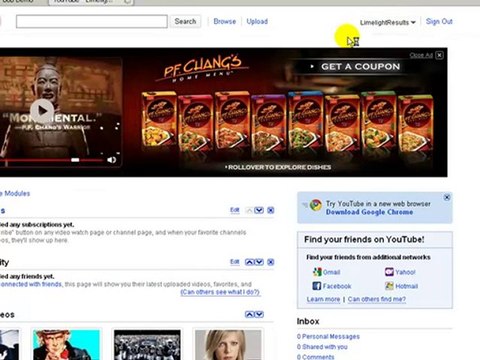
Task: Expand the LimelightResults account dropdown
Action: 388,23
